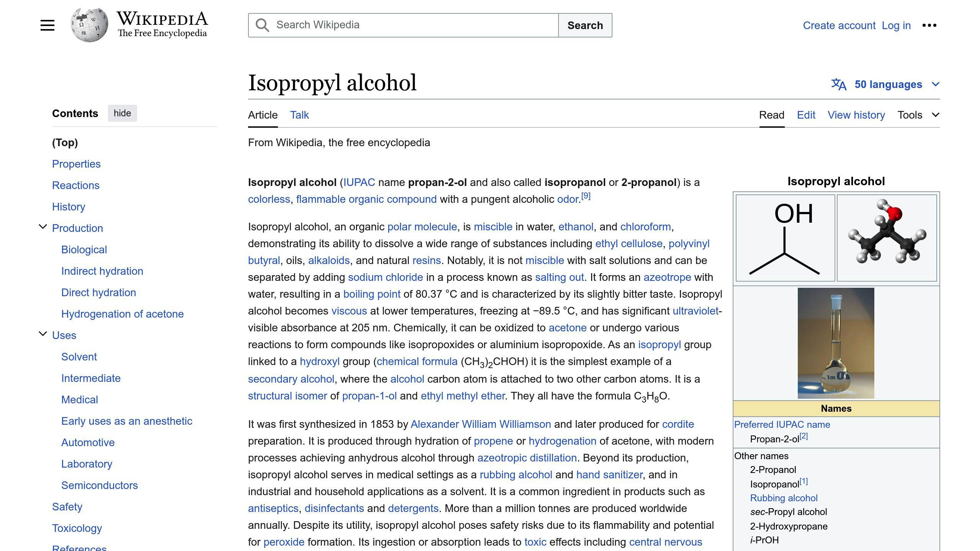Follow the ethyl methyl ether link
Viewport: 980px width, 551px height.
click(462, 396)
